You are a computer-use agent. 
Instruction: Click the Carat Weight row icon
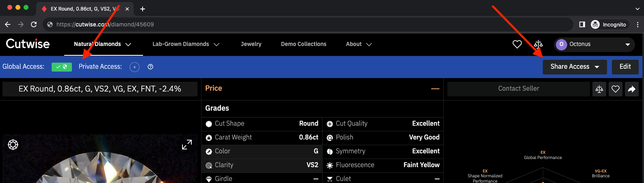pyautogui.click(x=209, y=138)
